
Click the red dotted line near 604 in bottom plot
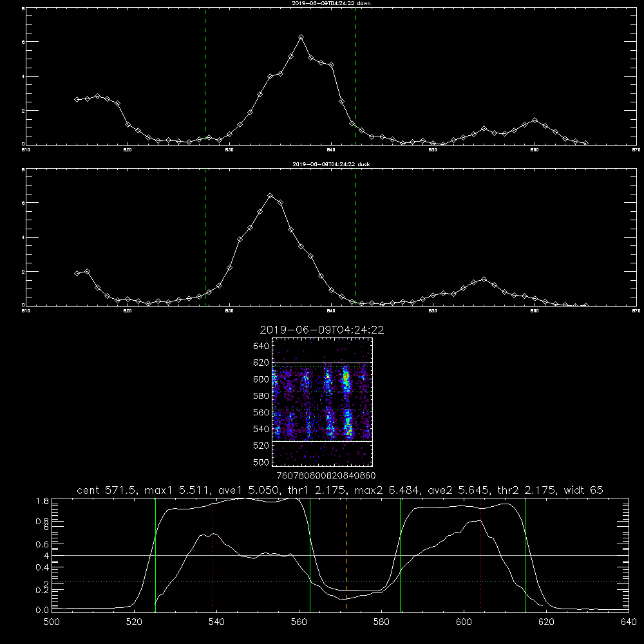(480, 554)
